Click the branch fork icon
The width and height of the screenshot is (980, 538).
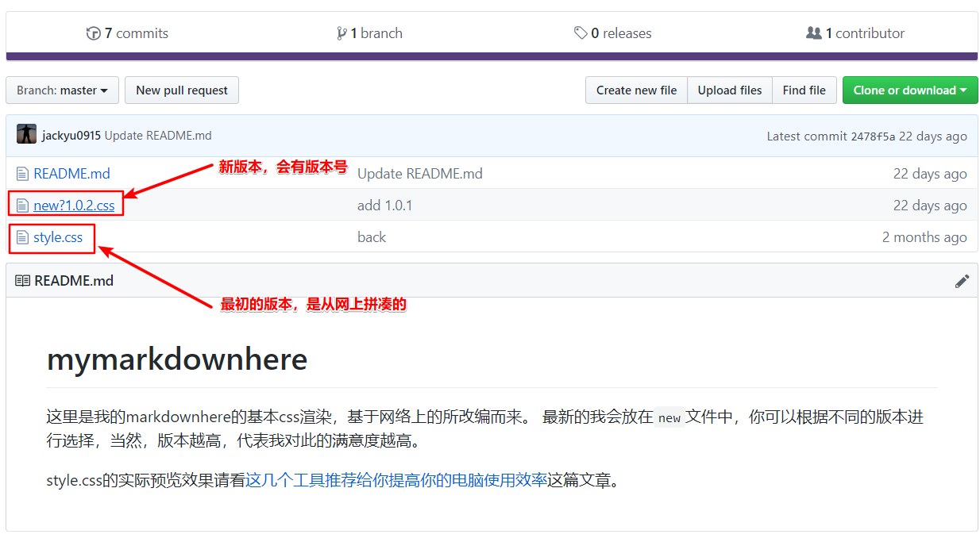click(x=341, y=33)
